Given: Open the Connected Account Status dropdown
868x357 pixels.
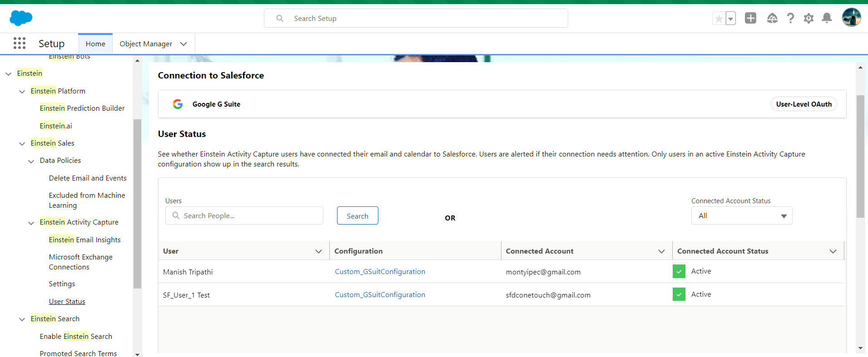Looking at the screenshot, I should click(741, 216).
